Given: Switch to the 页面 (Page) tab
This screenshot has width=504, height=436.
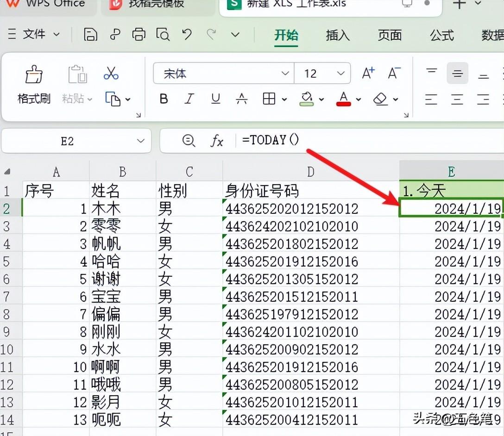Looking at the screenshot, I should (390, 35).
